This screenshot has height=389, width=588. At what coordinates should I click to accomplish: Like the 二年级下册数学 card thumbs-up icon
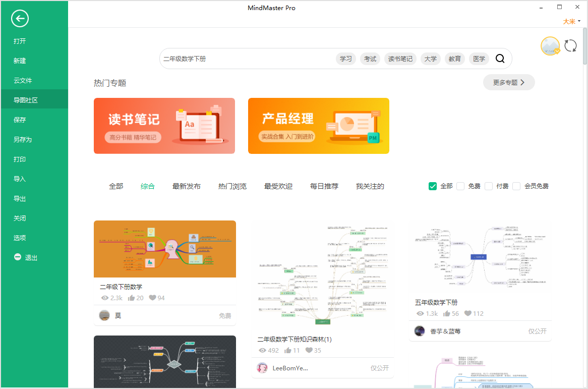(x=131, y=298)
